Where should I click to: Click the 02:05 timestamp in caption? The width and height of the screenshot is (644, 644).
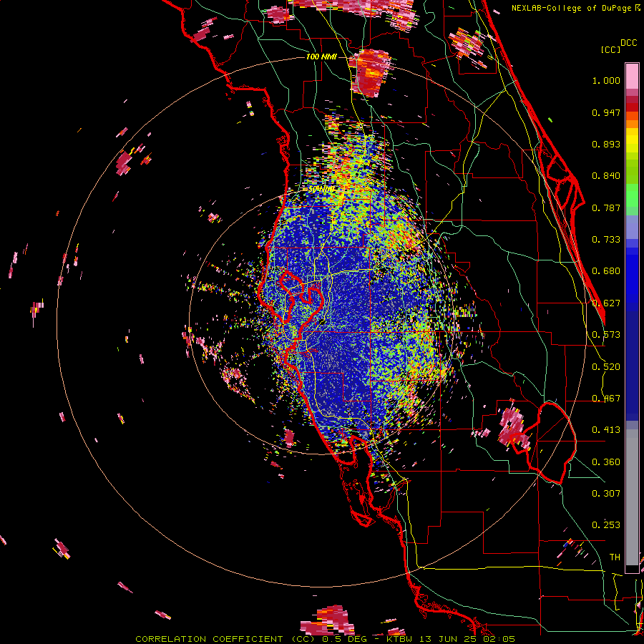point(500,639)
